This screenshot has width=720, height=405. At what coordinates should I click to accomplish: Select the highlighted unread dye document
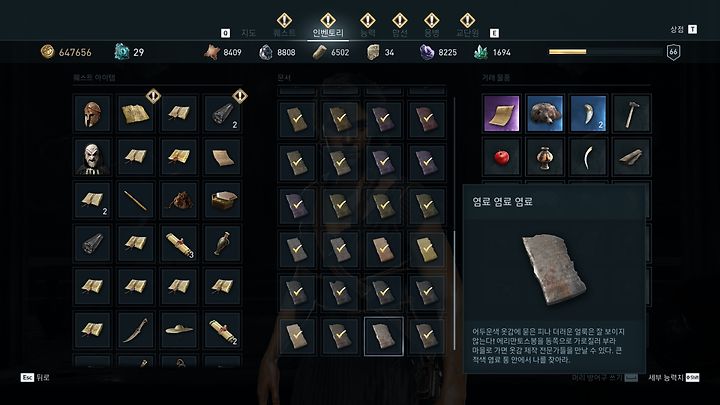[384, 336]
